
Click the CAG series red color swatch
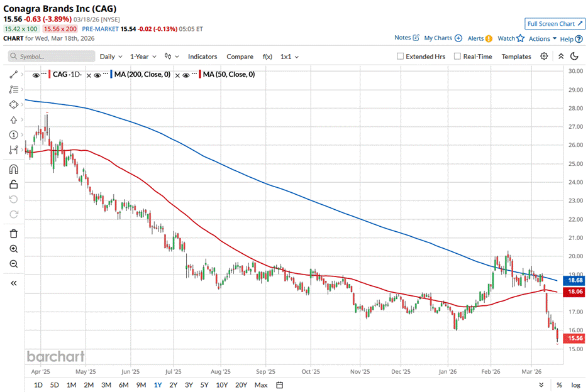[50, 74]
